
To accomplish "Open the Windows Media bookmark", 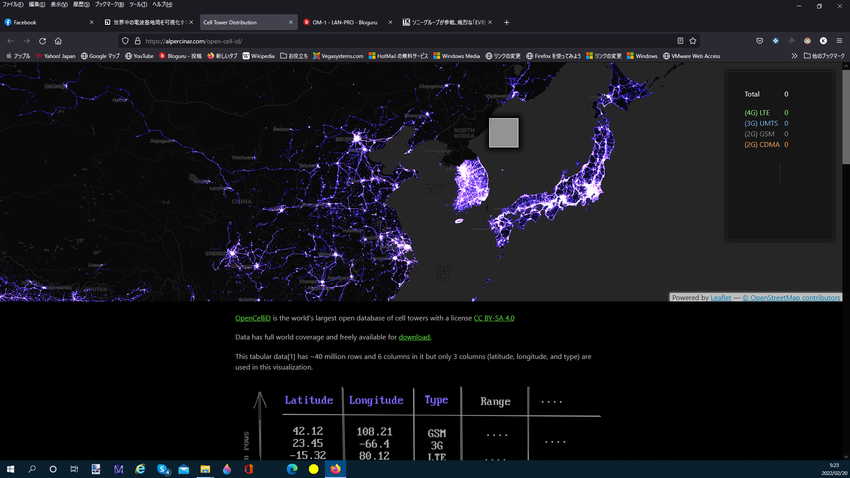I will coord(456,56).
